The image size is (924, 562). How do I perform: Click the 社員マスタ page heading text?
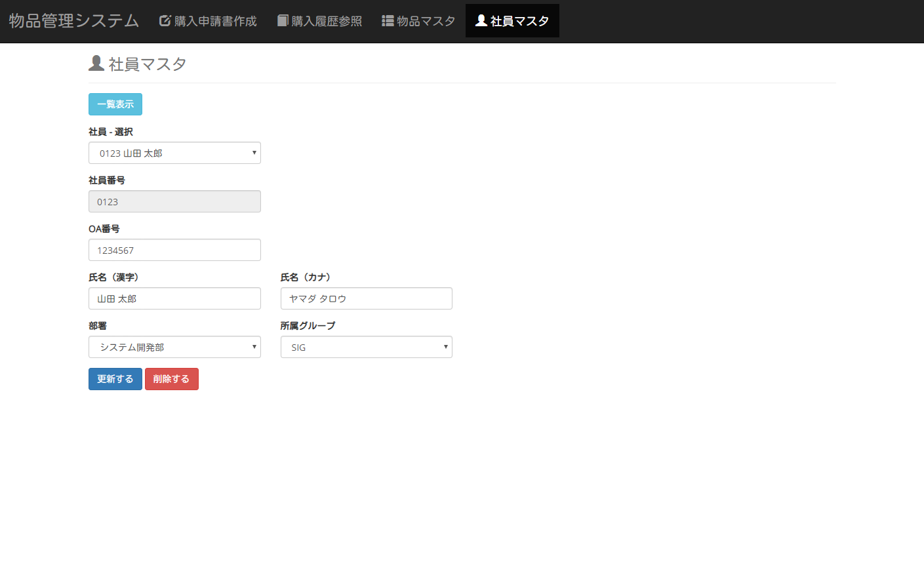tap(148, 64)
